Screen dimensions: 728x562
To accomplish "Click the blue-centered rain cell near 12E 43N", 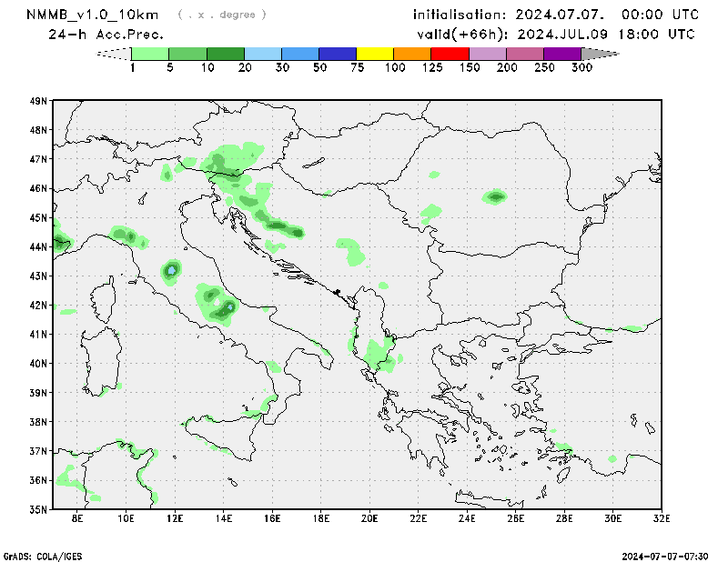I will [x=172, y=270].
